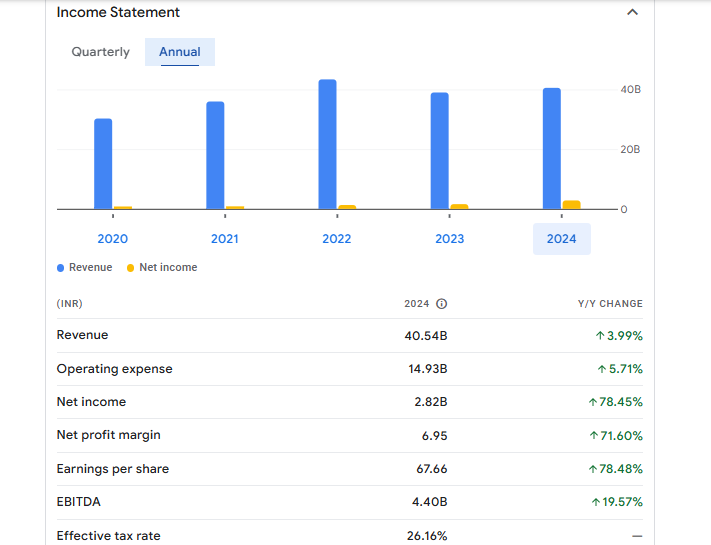Image resolution: width=711 pixels, height=545 pixels.
Task: Click the info icon next to 2024
Action: tap(441, 304)
